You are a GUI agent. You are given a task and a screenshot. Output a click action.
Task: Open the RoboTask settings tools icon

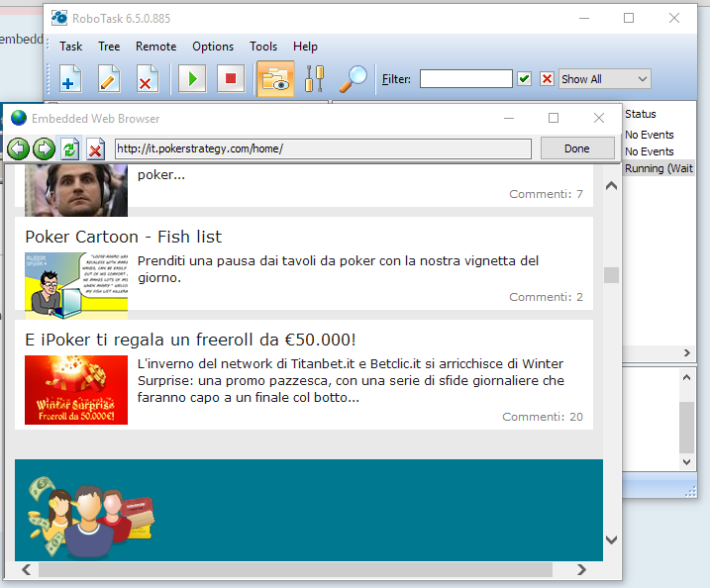[314, 79]
